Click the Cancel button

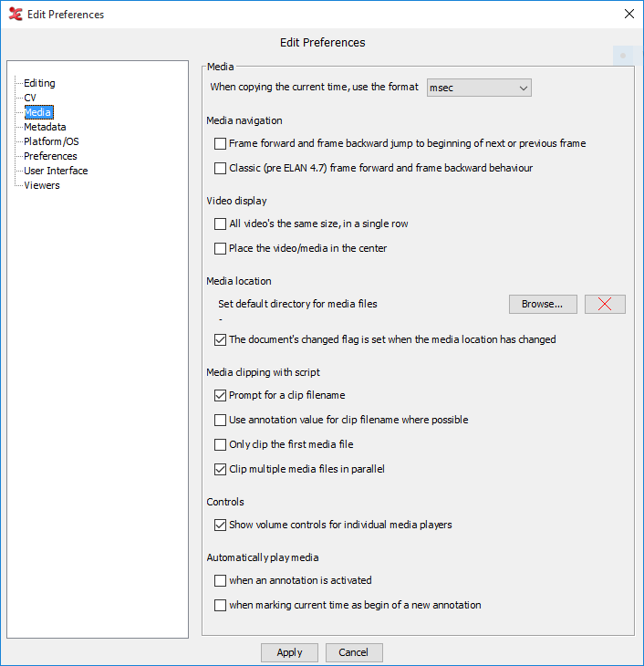(353, 652)
